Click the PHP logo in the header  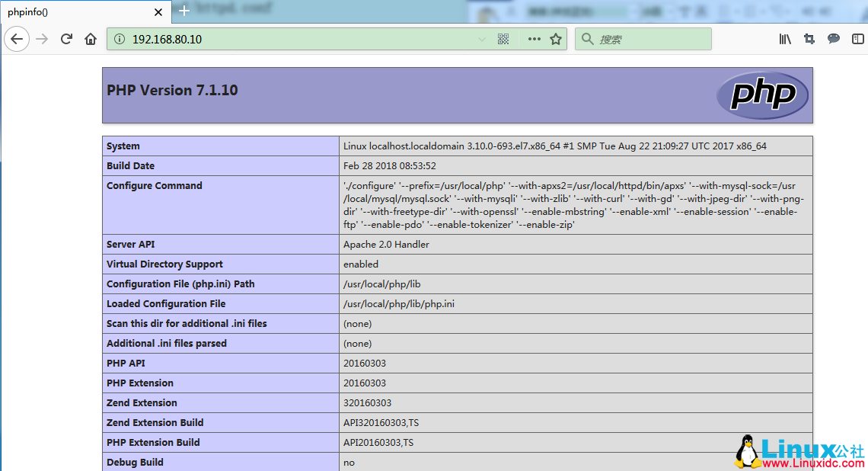click(x=762, y=95)
